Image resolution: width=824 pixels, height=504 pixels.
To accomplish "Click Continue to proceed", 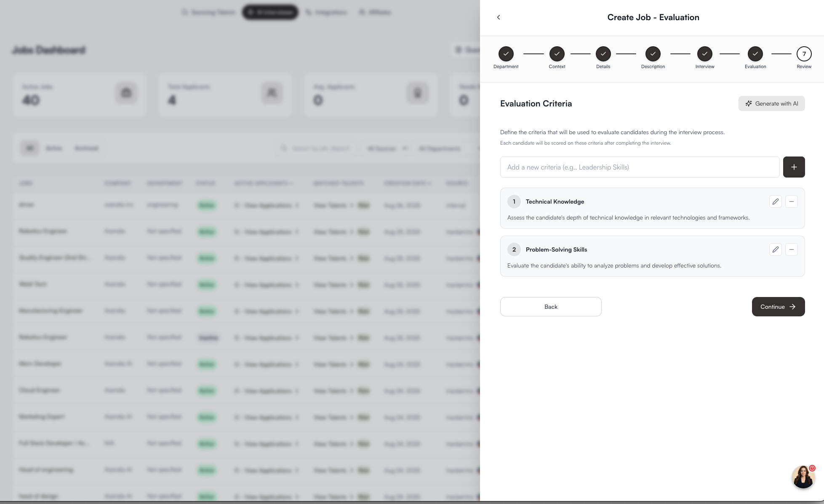I will [778, 307].
